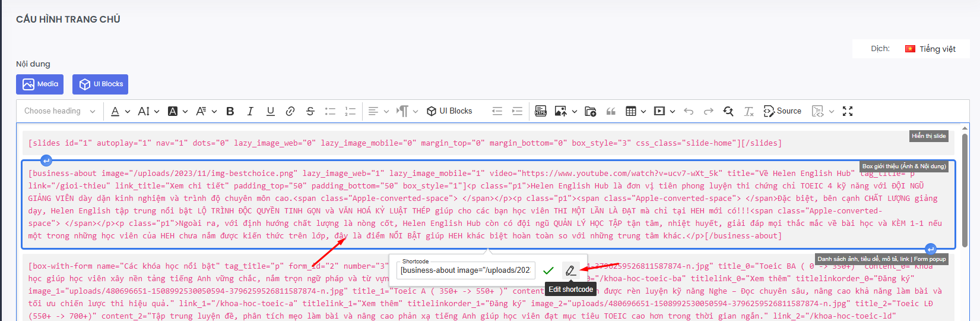
Task: Expand text alignment options
Action: (378, 111)
